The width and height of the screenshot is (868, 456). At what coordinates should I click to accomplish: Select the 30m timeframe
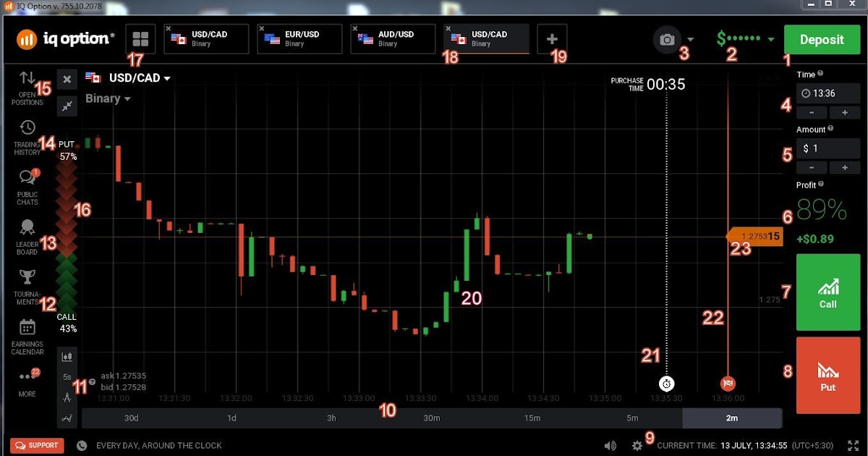coord(432,418)
